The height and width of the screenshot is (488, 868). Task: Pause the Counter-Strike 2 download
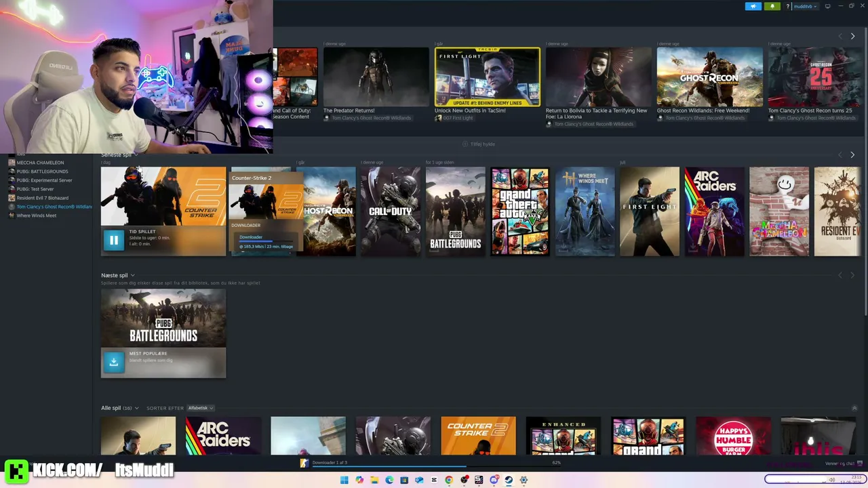tap(114, 240)
